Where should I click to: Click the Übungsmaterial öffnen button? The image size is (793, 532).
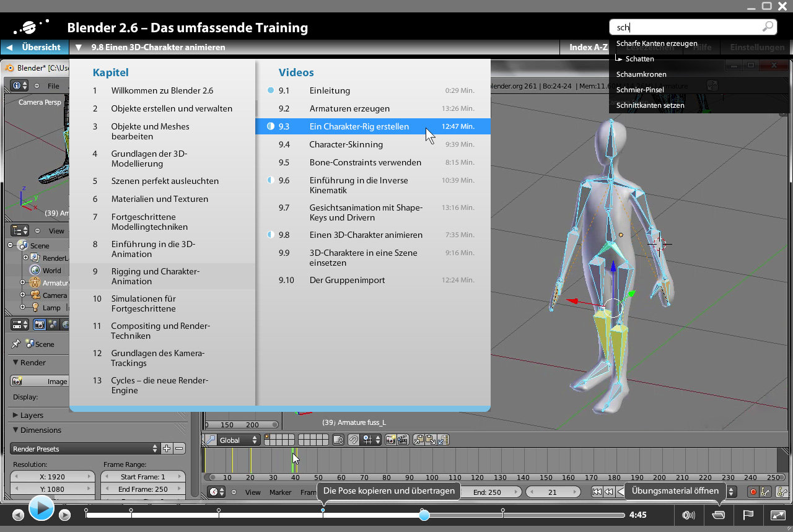(675, 490)
